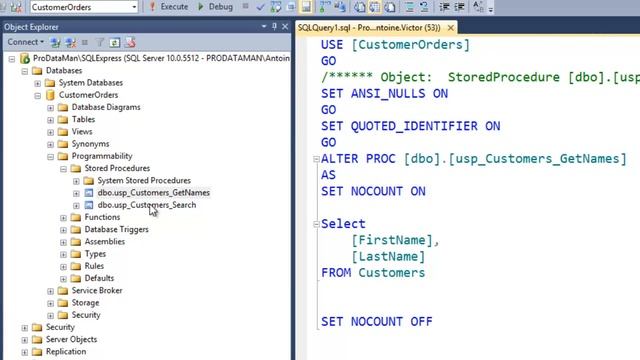Screen dimensions: 640x360
Task: Select the Database Diagrams folder
Action: (x=106, y=107)
